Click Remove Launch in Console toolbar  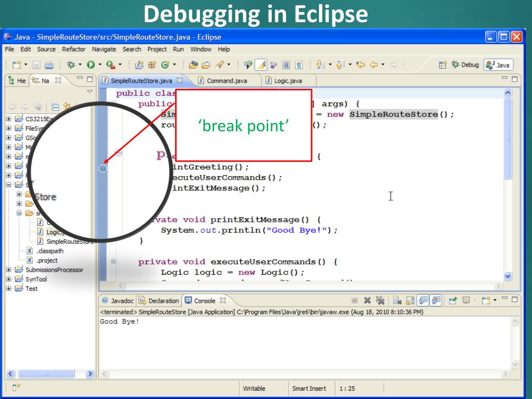click(367, 300)
